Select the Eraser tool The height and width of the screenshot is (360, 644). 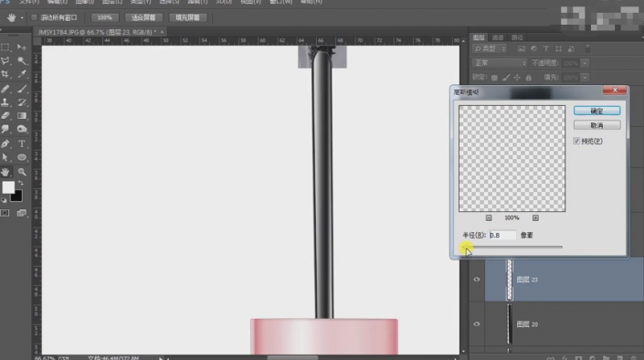coord(5,116)
